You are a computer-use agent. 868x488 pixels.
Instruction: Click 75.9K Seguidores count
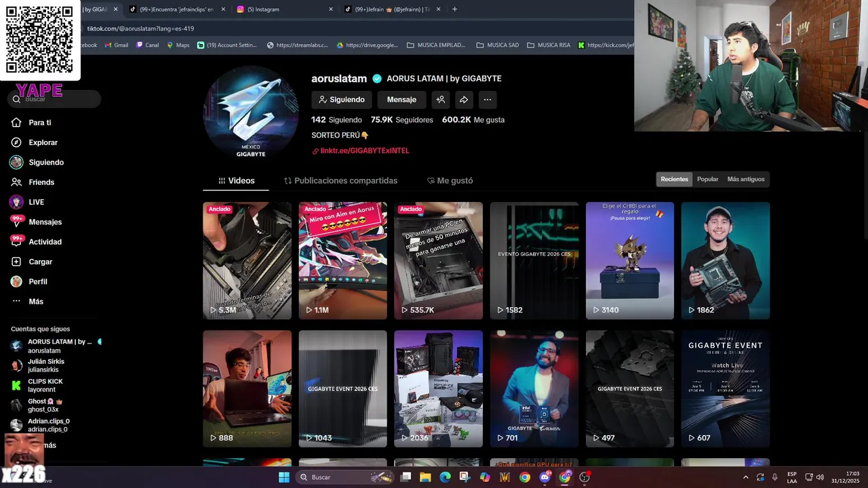[x=401, y=120]
